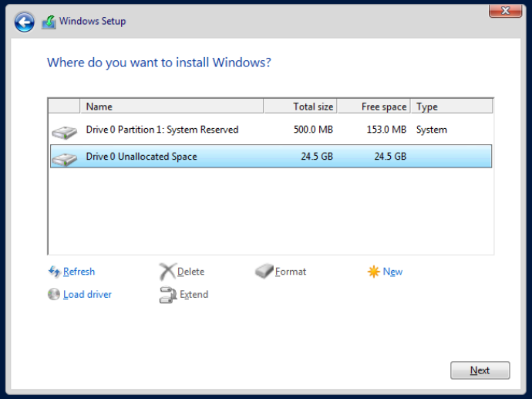The height and width of the screenshot is (399, 532).
Task: Click the System Reserved partition drive icon
Action: (x=64, y=131)
